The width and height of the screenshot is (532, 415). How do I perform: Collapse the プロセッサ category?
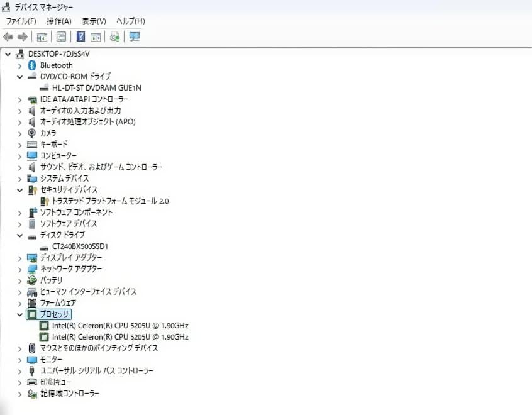click(x=19, y=314)
